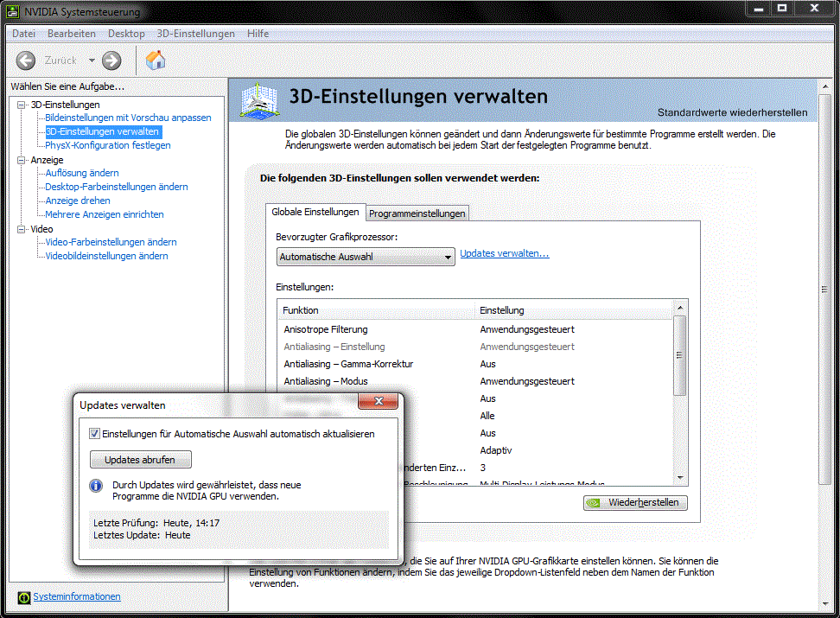Click the Funktion column header
The width and height of the screenshot is (840, 618).
click(x=376, y=310)
